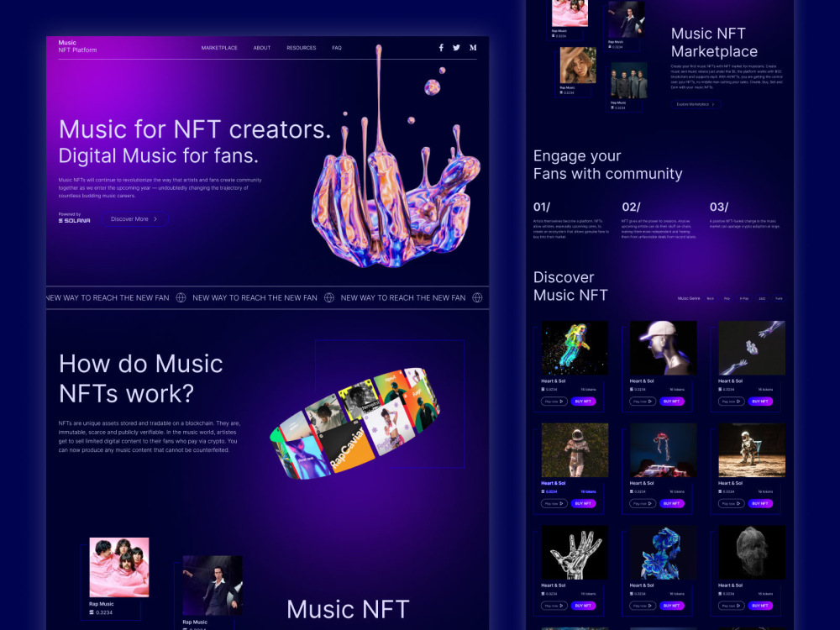This screenshot has height=630, width=840.
Task: Play now on the neon astronaut card
Action: click(554, 402)
